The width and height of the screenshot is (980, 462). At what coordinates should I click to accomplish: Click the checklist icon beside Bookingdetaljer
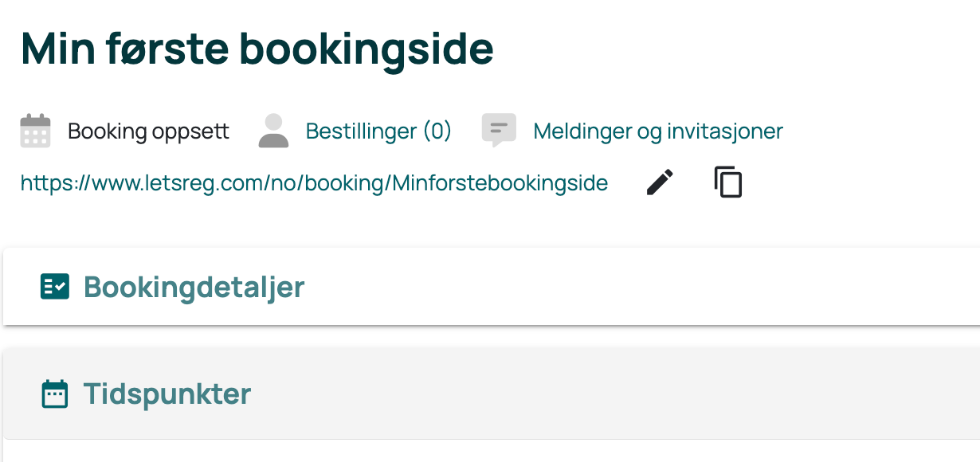(55, 286)
